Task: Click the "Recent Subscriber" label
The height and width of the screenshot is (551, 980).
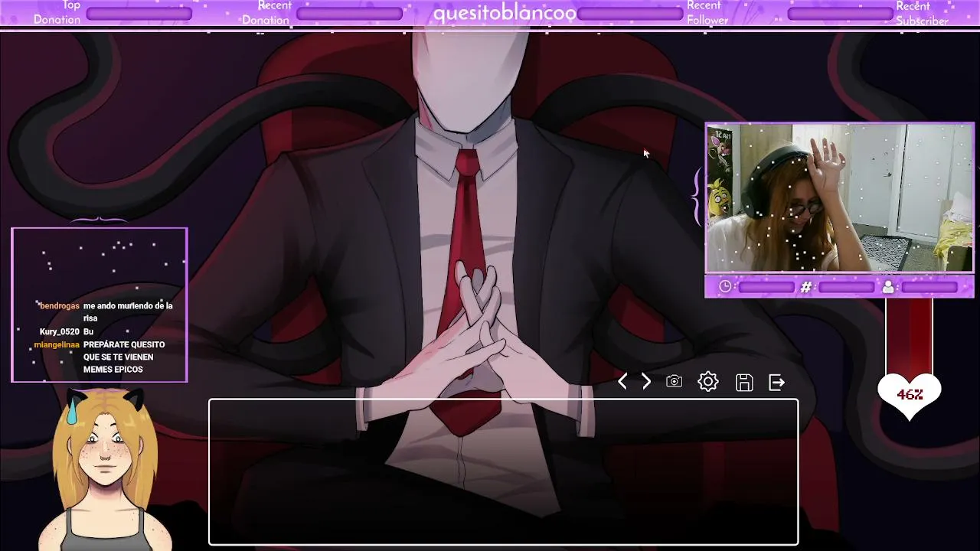Action: [x=923, y=13]
